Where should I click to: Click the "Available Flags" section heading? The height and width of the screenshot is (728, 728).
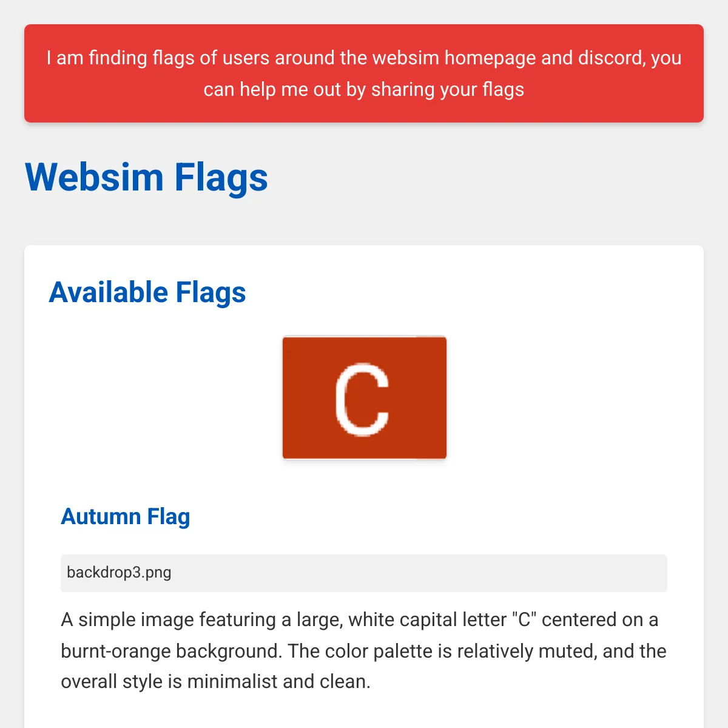click(x=147, y=292)
